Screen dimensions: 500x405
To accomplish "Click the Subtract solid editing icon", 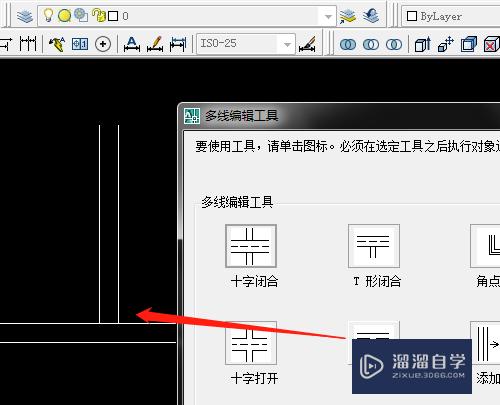I will coord(371,44).
